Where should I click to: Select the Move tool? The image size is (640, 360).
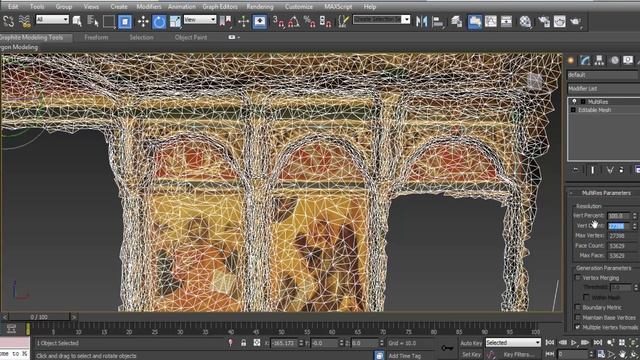[x=143, y=21]
